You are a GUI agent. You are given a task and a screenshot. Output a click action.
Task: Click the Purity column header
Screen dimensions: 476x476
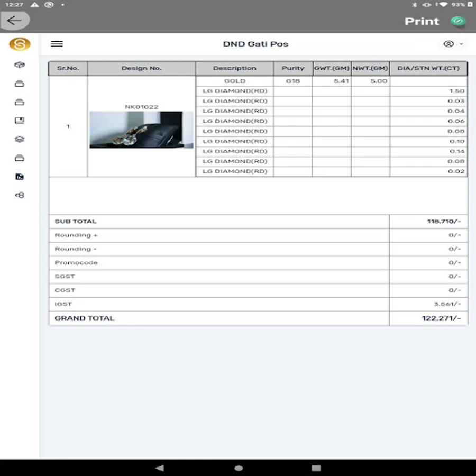coord(293,68)
